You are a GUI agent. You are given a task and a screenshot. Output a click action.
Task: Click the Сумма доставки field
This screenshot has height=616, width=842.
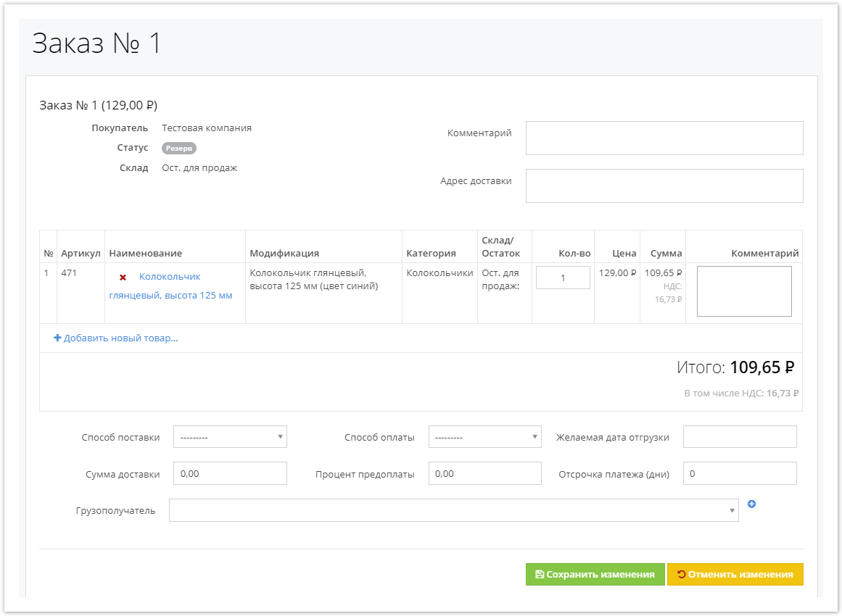[230, 473]
